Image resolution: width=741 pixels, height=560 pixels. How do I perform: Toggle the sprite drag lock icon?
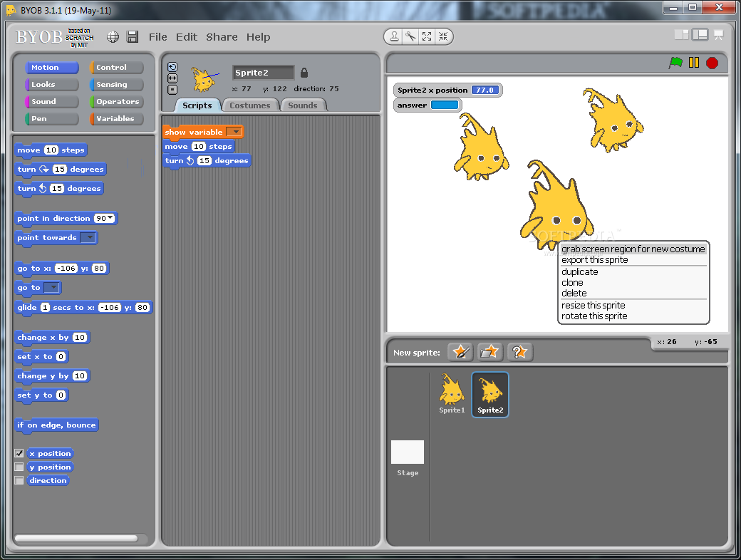(x=304, y=72)
